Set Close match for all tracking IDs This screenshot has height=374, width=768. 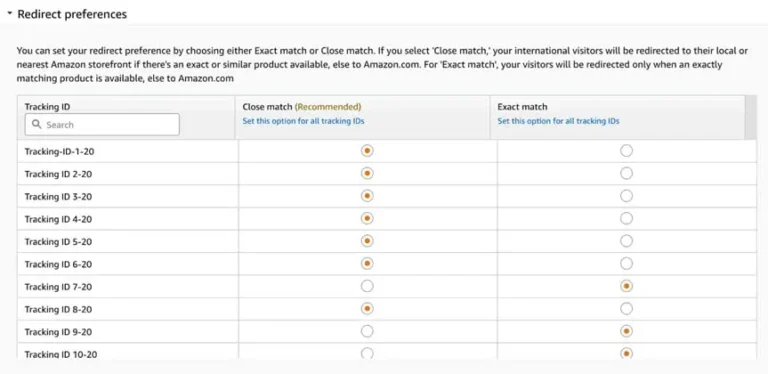click(303, 121)
